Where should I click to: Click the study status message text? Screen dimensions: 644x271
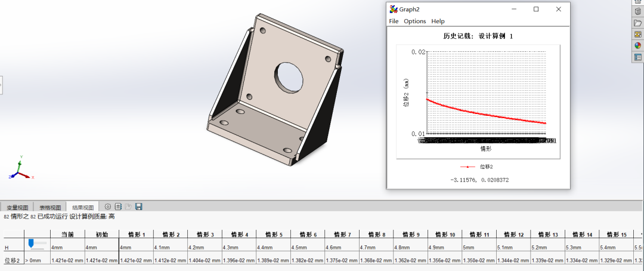coord(60,217)
